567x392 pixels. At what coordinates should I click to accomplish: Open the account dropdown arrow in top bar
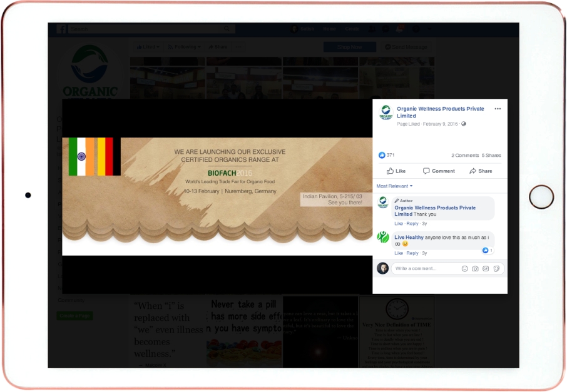pos(429,29)
